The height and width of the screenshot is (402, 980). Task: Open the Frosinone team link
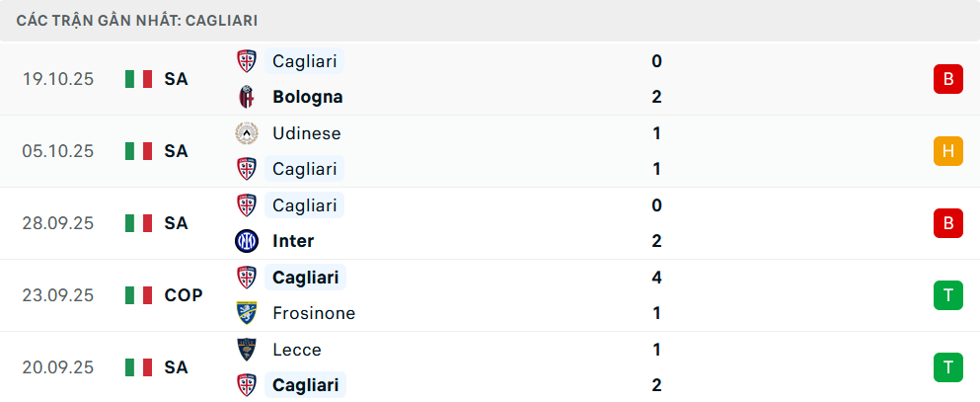click(x=313, y=313)
